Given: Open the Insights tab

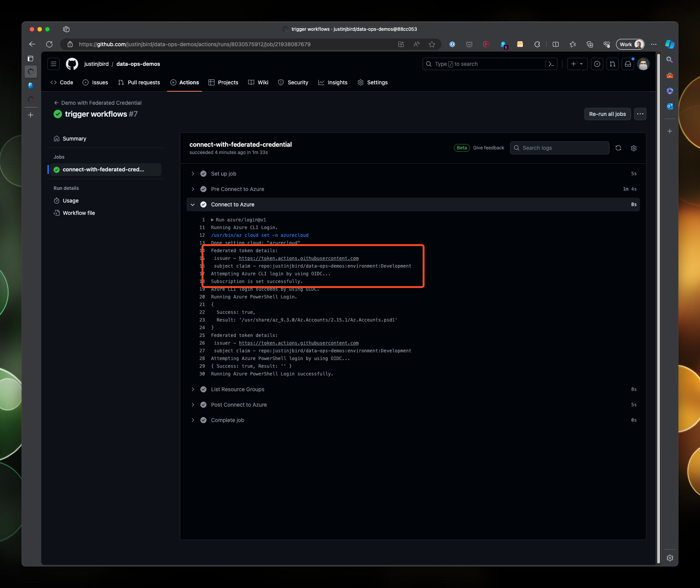Looking at the screenshot, I should 337,82.
